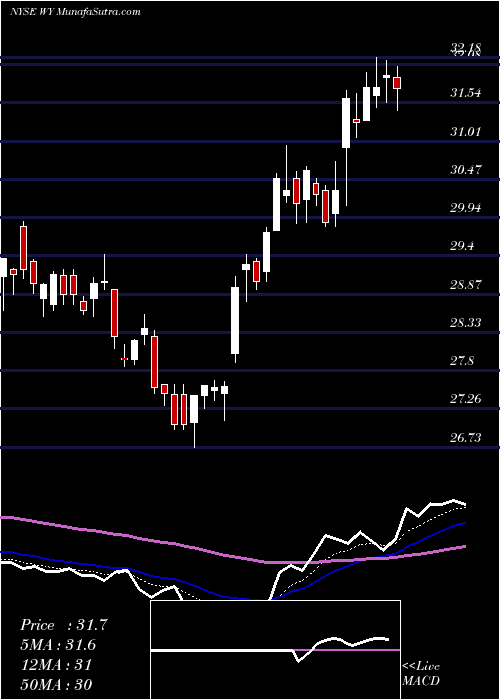Click the '5MA : 31.6' readout
Viewport: 500px width, 700px height.
coord(58,645)
